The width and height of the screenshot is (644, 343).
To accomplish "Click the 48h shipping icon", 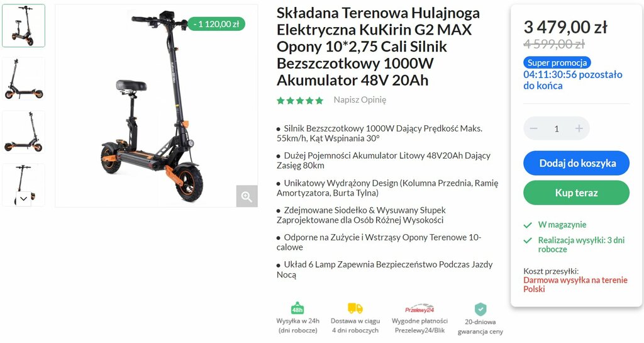I will [297, 308].
